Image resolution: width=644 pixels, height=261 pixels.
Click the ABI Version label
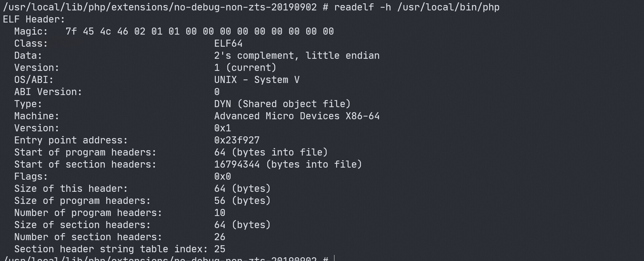(x=48, y=92)
